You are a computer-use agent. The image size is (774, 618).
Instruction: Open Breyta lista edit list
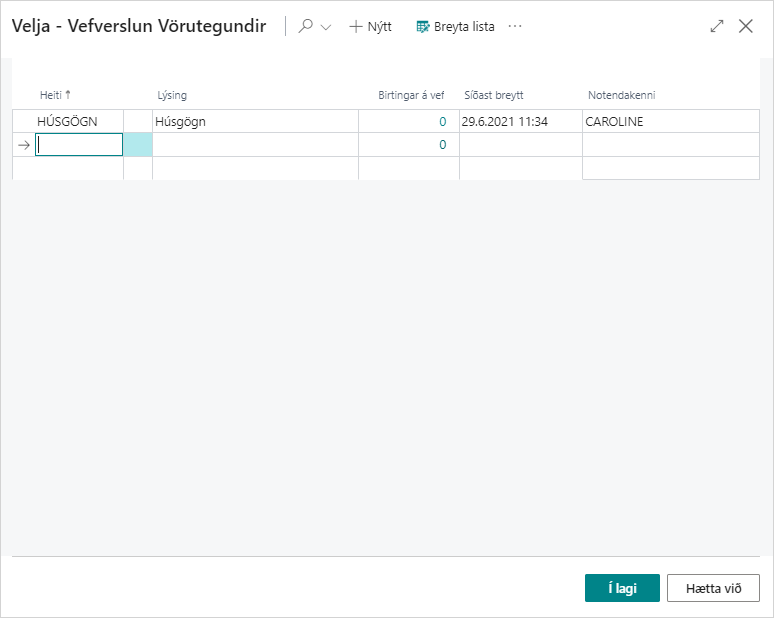tap(455, 27)
